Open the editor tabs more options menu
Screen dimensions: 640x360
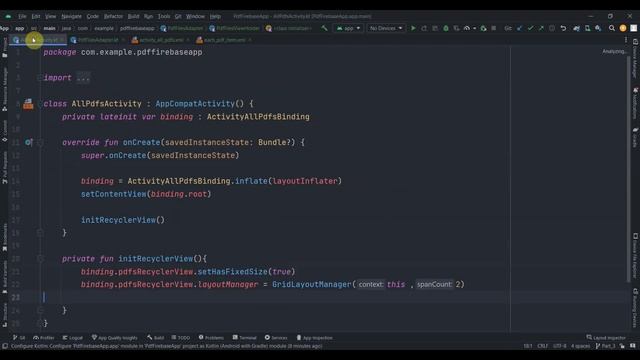point(626,40)
